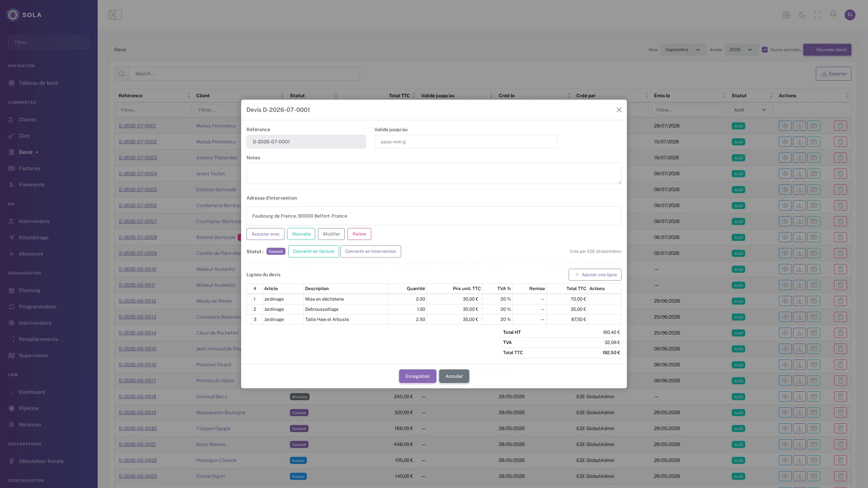
Task: Open notifications bell icon
Action: click(x=833, y=14)
